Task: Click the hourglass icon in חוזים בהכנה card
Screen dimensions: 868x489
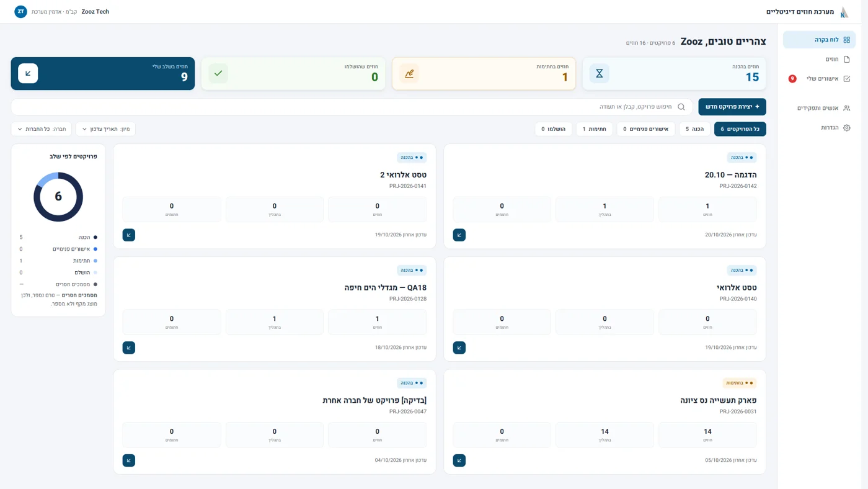Action: click(x=599, y=73)
